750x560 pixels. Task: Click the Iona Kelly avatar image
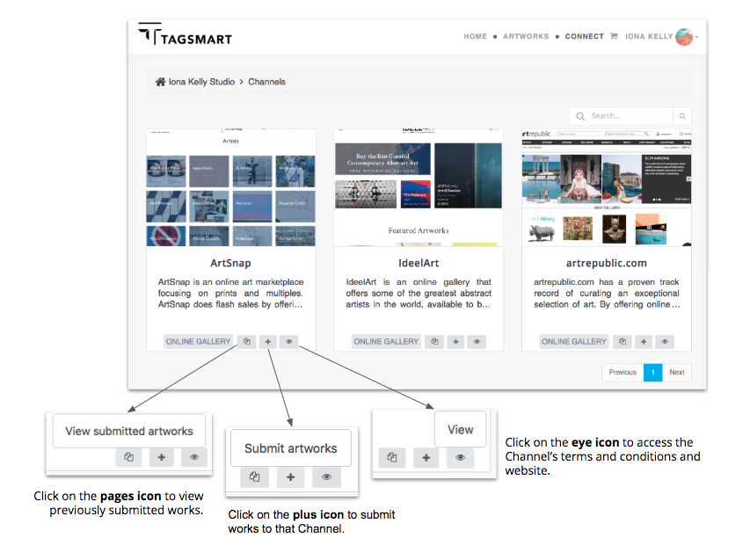[684, 37]
